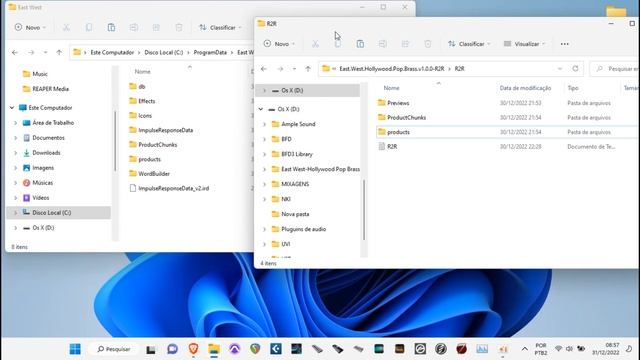
Task: Select the products folder in R2R window
Action: (x=398, y=132)
